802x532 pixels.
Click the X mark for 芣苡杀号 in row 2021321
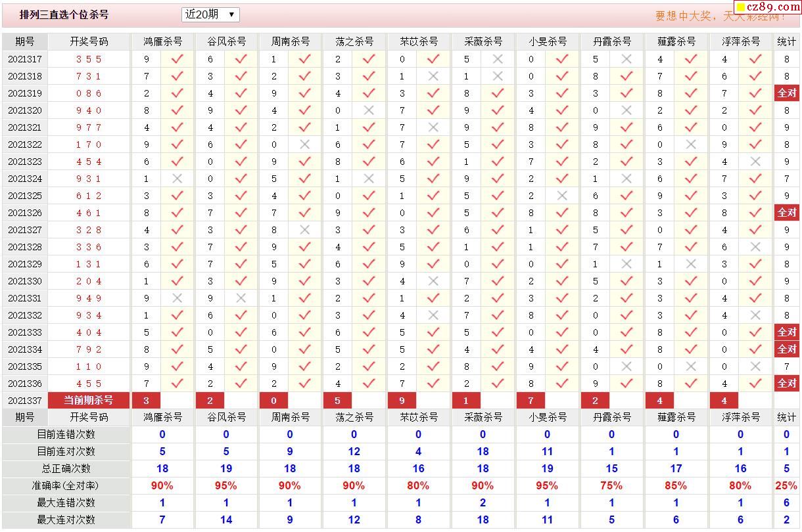(x=433, y=127)
